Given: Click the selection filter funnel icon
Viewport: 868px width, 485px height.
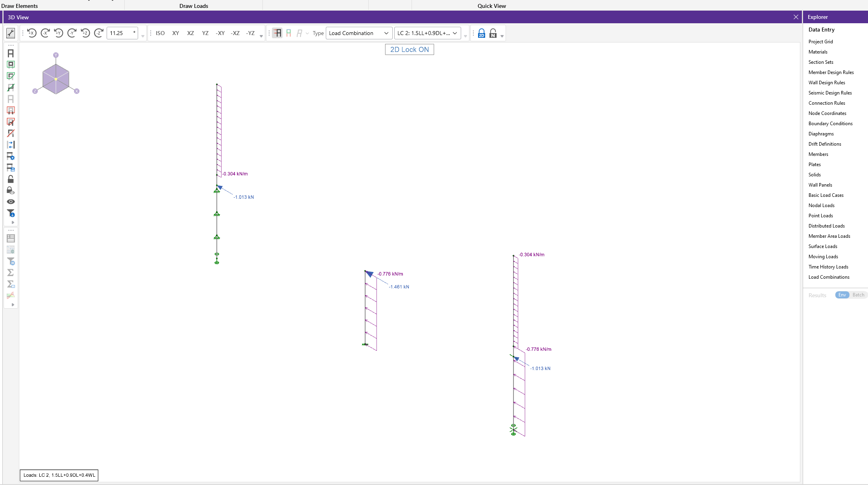Looking at the screenshot, I should (x=11, y=213).
